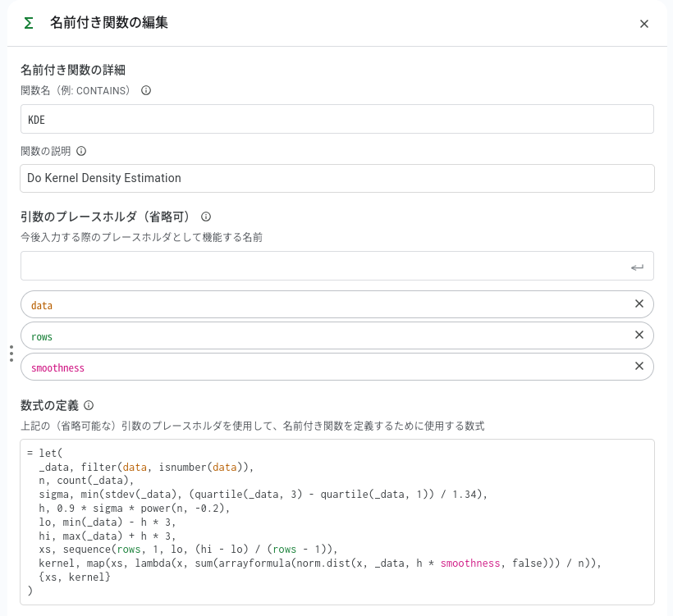Screen dimensions: 673x616
Task: Select the 'smoothness' placeholder chip
Action: click(337, 367)
